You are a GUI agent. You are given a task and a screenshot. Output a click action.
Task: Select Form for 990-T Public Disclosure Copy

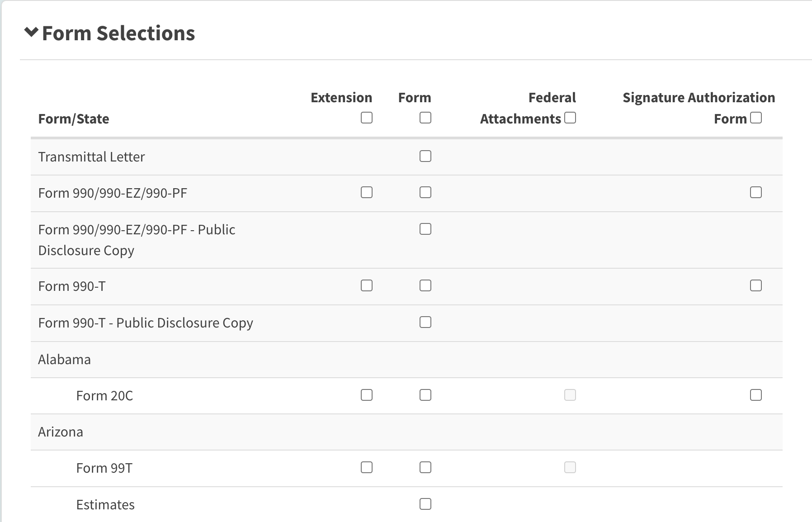point(425,323)
